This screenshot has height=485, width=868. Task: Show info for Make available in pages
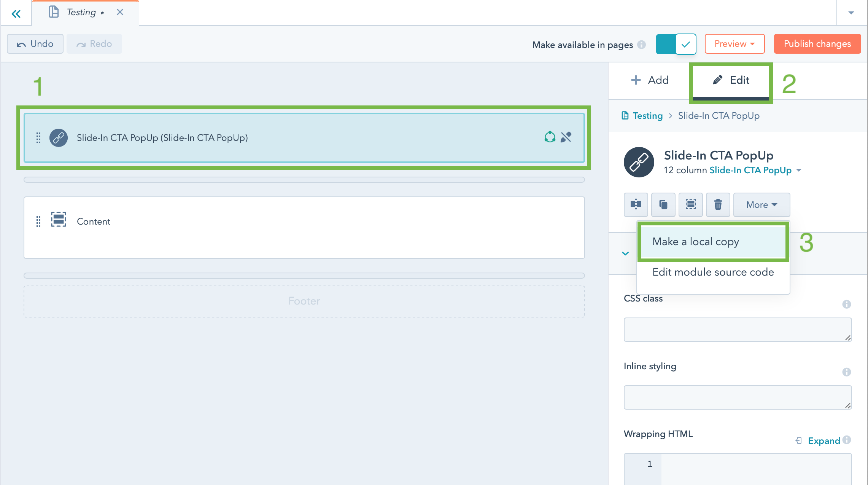pos(641,45)
